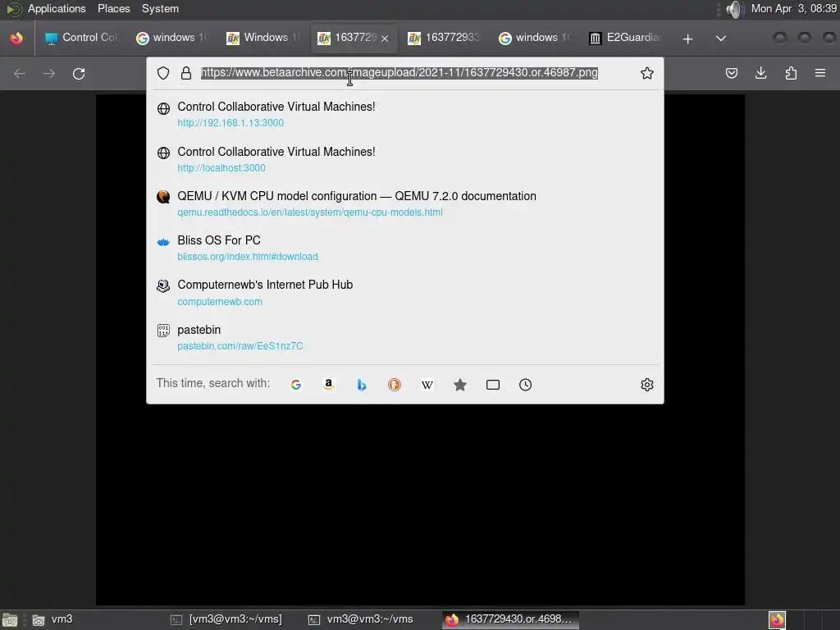Search this time with Amazon
This screenshot has height=630, width=840.
click(x=329, y=385)
